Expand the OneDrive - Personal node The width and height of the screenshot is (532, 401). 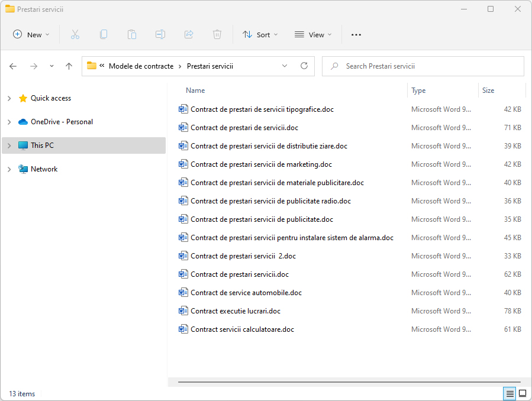tap(9, 122)
